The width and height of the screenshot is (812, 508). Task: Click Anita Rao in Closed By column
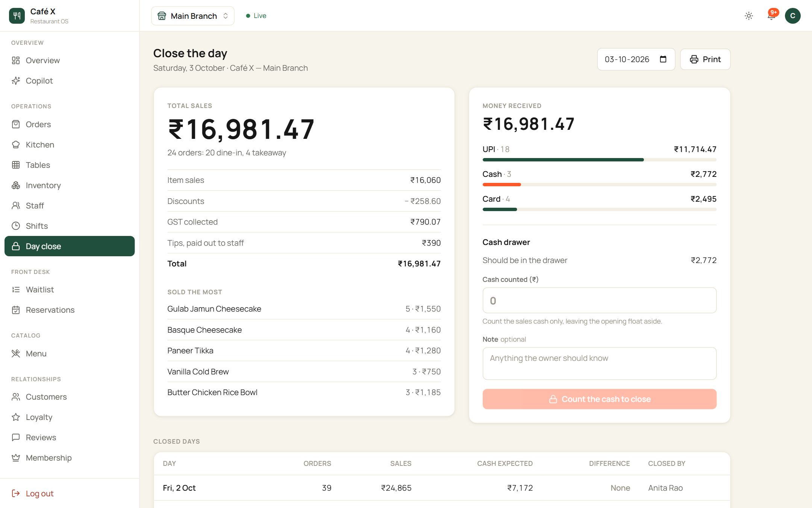(x=665, y=488)
